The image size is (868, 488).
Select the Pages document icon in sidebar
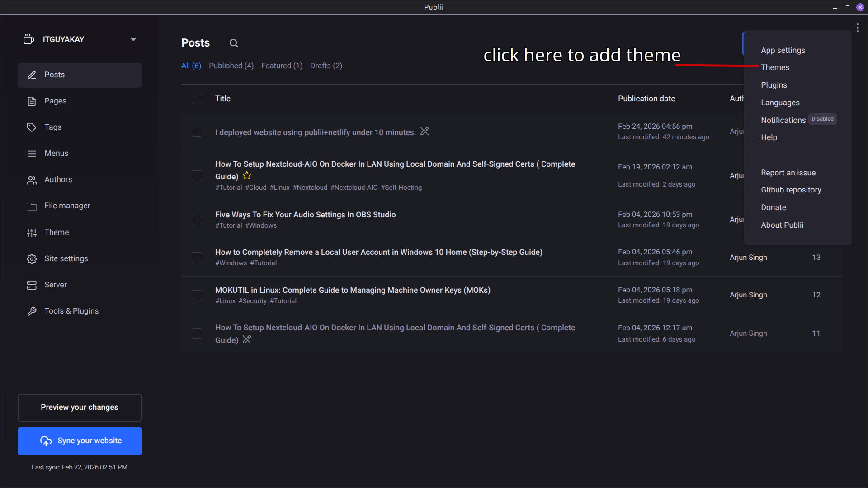pyautogui.click(x=32, y=101)
